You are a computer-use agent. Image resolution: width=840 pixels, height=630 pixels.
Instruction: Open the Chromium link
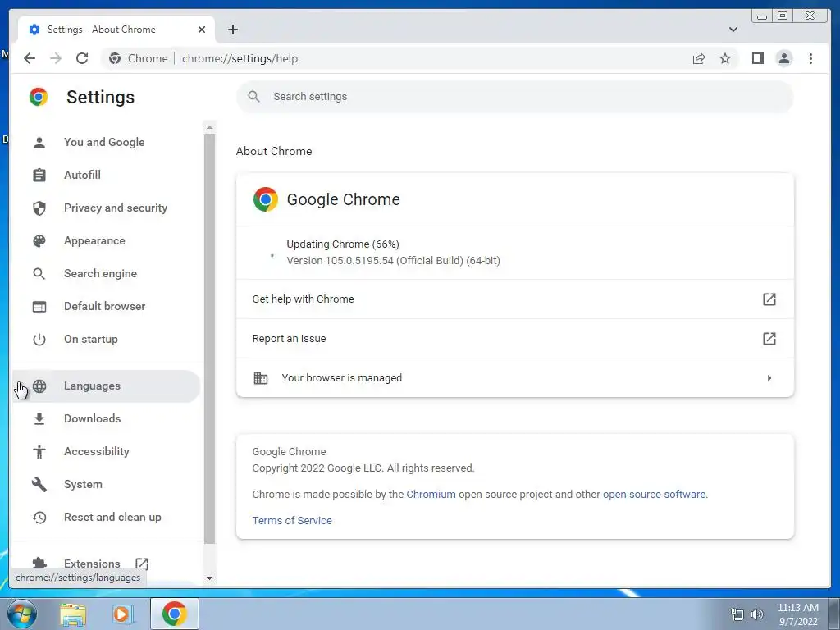[431, 495]
